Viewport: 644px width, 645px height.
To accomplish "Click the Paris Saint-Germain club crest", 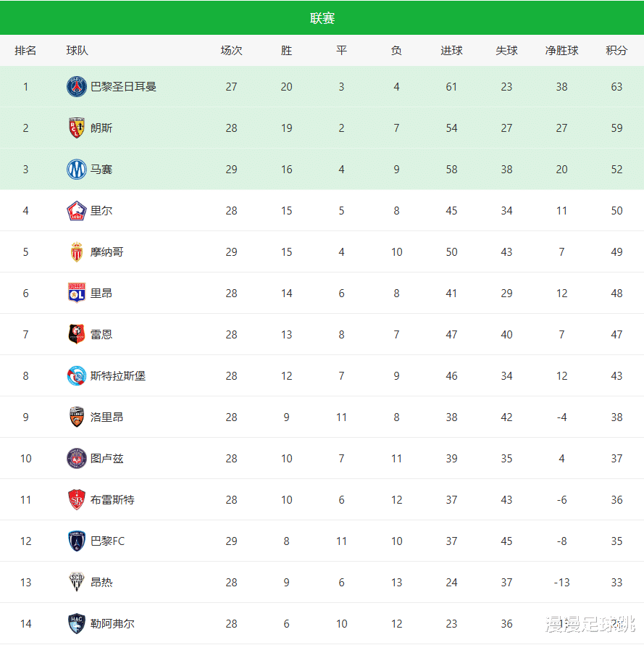I will coord(77,87).
